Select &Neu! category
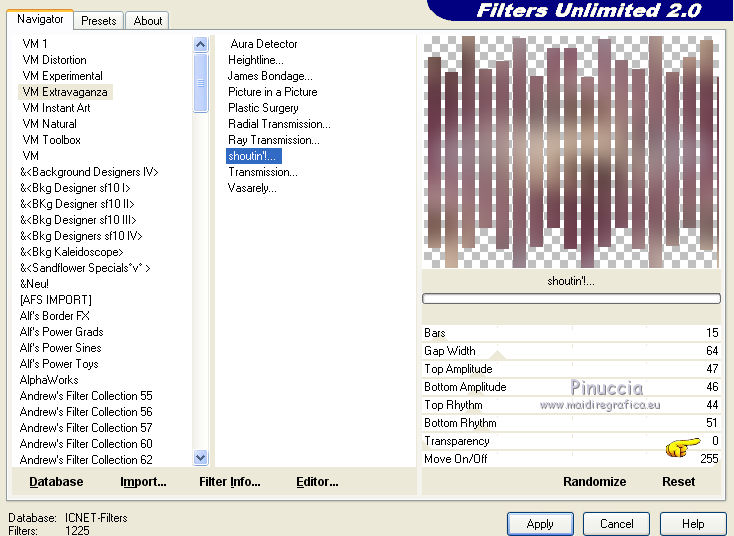The image size is (734, 536). click(34, 284)
